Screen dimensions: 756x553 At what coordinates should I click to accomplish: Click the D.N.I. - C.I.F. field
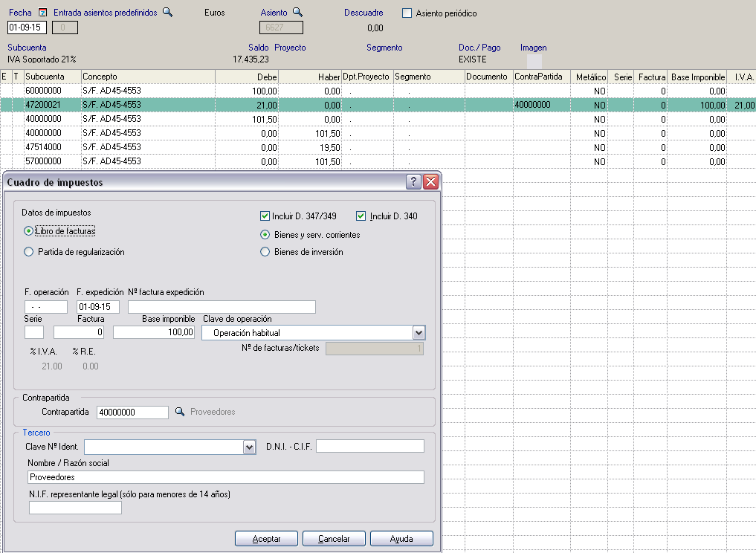[x=370, y=446]
